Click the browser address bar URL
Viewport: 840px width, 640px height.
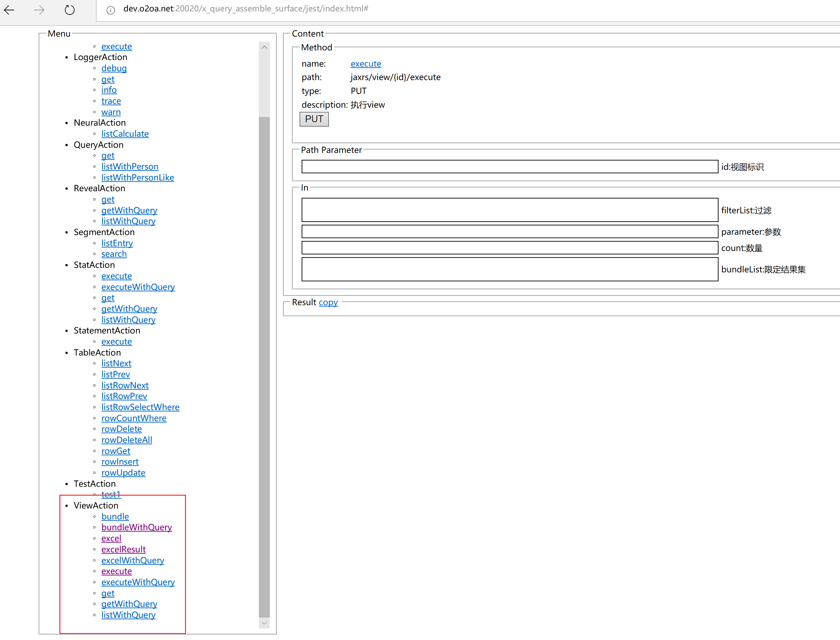coord(246,9)
